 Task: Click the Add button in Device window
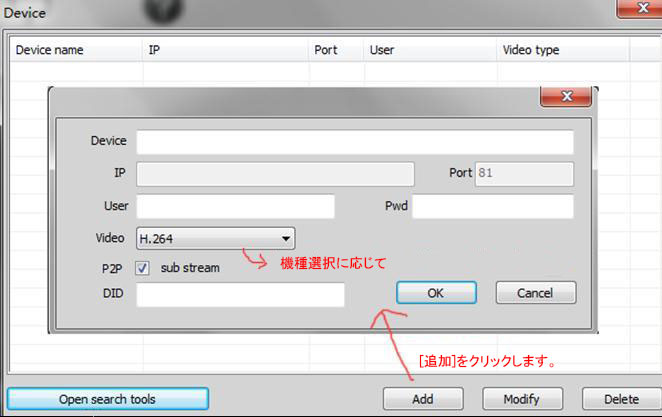tap(423, 399)
